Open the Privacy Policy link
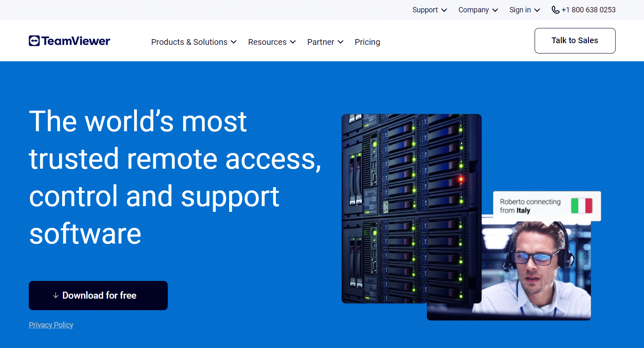This screenshot has width=644, height=348. [51, 325]
